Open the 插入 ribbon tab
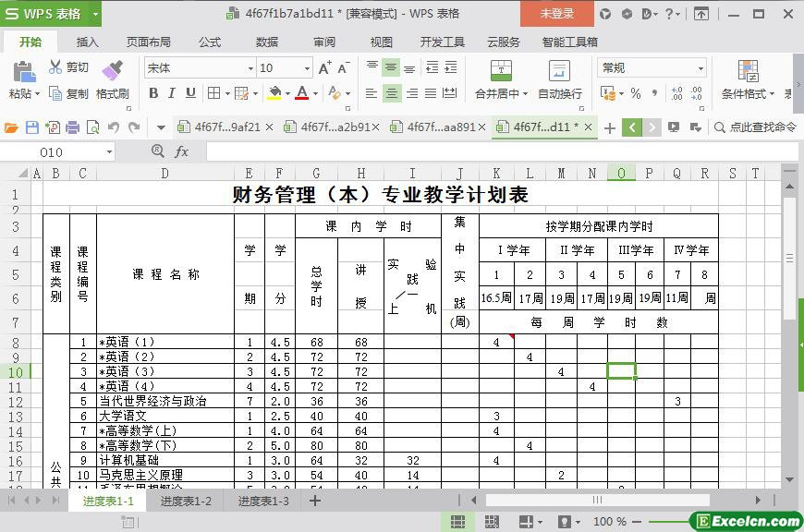 coord(87,42)
